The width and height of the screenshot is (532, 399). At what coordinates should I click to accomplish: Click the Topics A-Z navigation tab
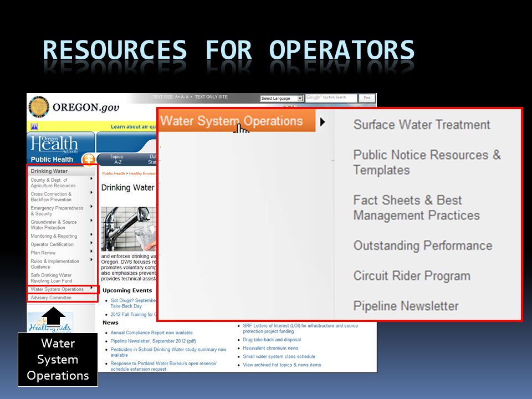click(116, 160)
